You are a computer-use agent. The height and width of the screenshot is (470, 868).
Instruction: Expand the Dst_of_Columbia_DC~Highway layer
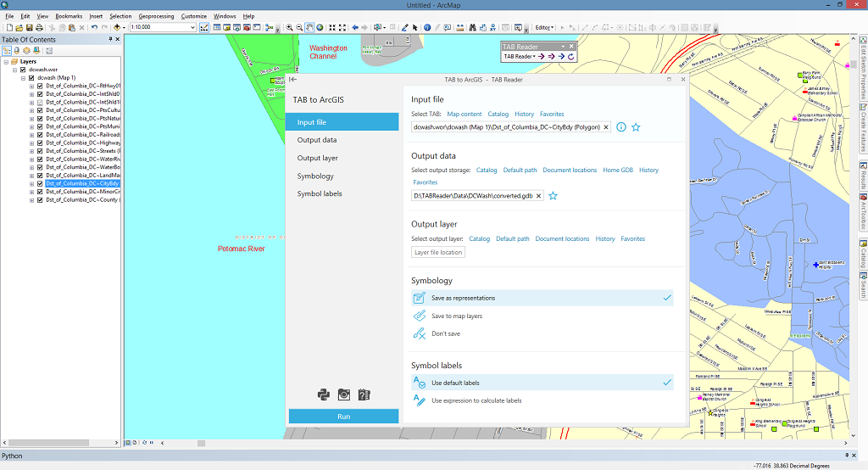click(31, 143)
